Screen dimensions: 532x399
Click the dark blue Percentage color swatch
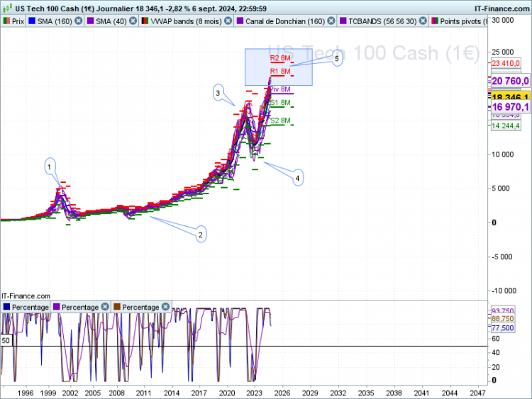(6, 307)
